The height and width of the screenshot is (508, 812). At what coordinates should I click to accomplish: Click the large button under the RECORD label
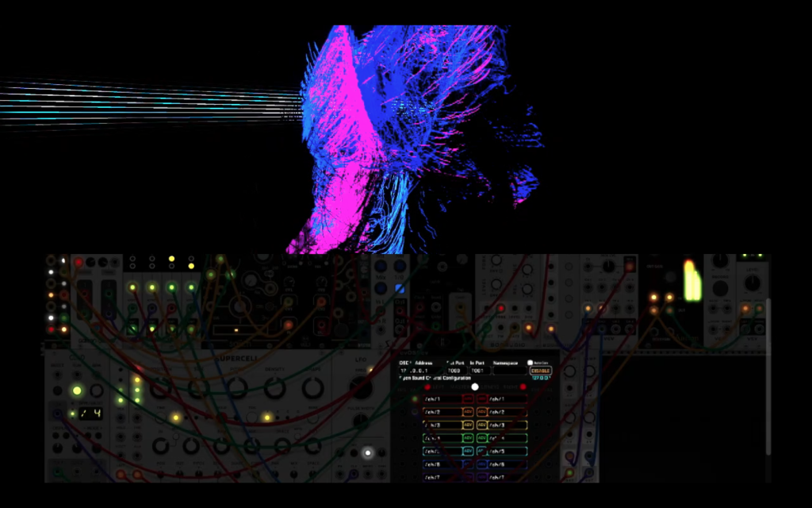pos(720,287)
